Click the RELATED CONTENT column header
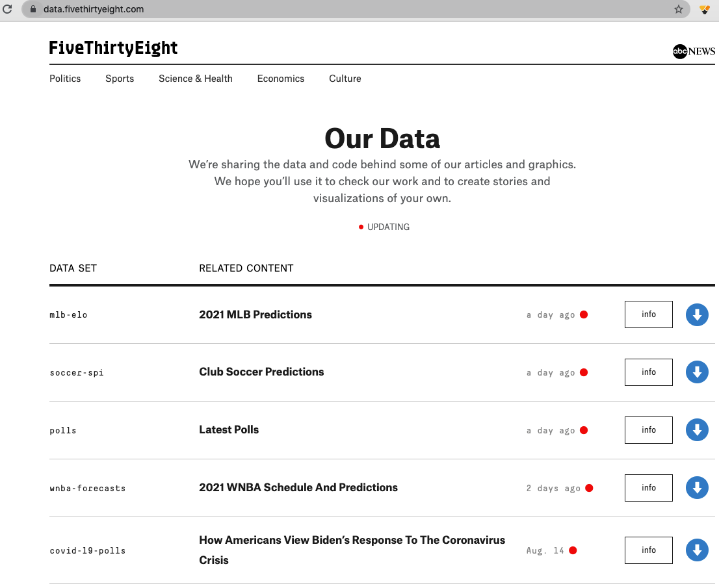 (246, 268)
